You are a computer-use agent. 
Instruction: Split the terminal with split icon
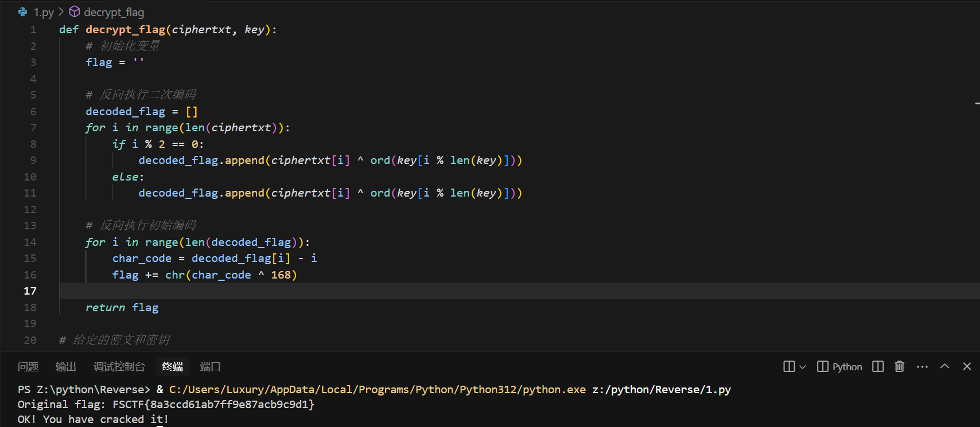pyautogui.click(x=878, y=366)
